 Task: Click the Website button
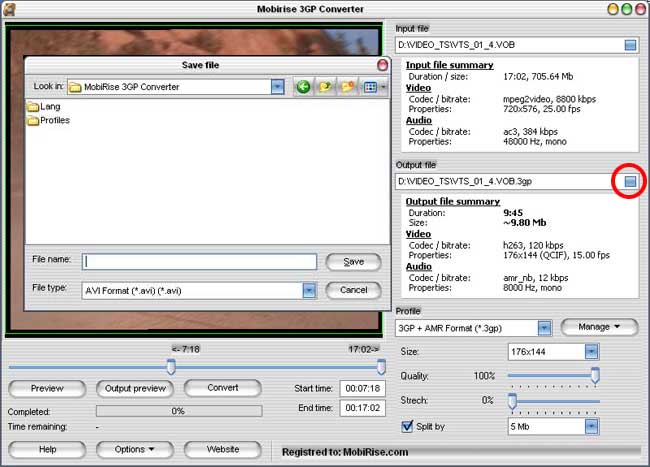223,450
